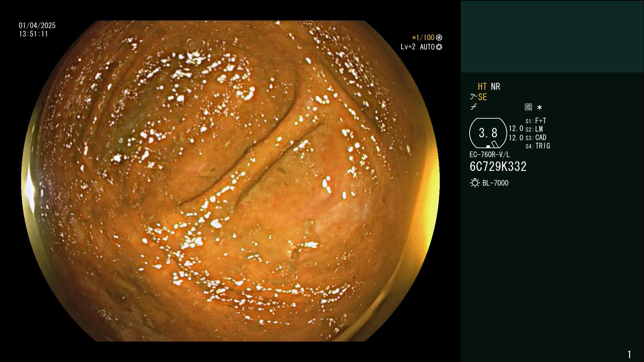Click the S1: F+T switch assignment
Image resolution: width=644 pixels, height=362 pixels.
click(536, 121)
